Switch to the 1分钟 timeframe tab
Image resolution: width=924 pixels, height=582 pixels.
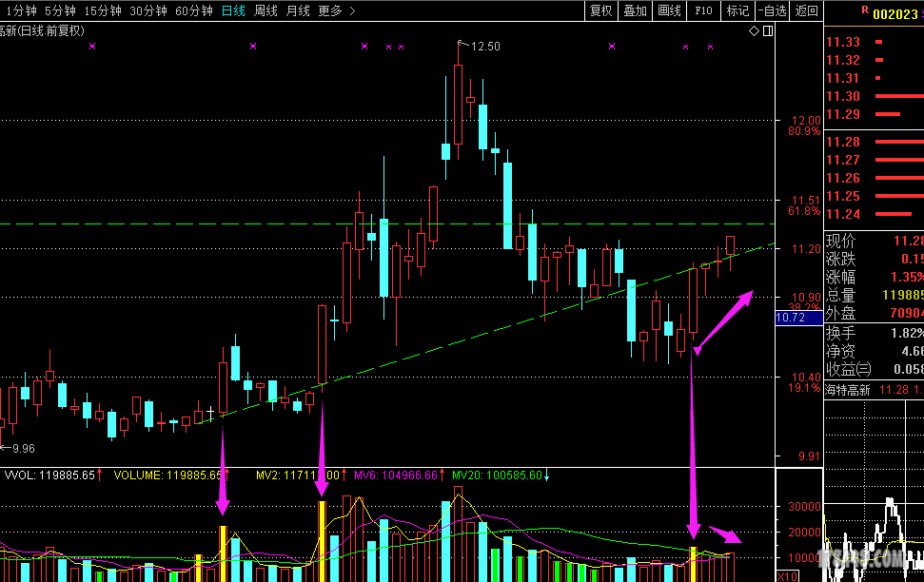coord(21,10)
